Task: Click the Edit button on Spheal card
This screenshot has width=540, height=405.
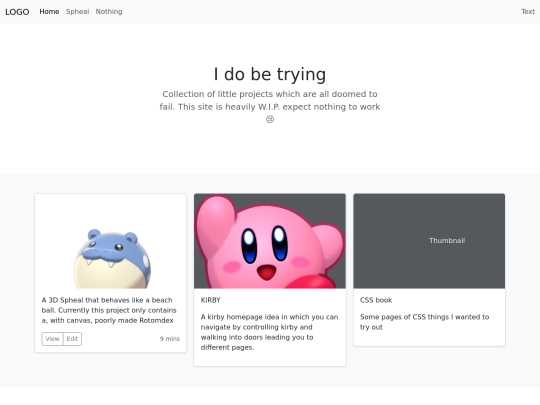Action: pos(72,339)
